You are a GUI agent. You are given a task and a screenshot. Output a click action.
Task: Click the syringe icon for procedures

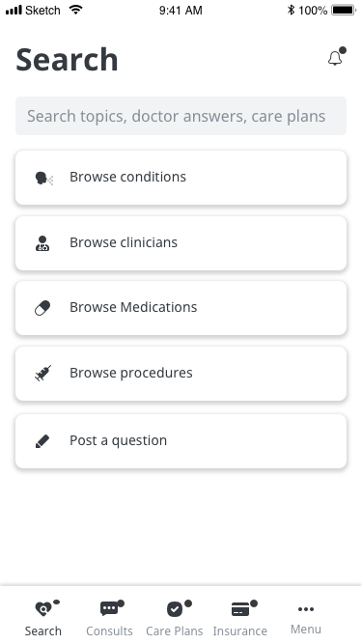click(x=42, y=373)
